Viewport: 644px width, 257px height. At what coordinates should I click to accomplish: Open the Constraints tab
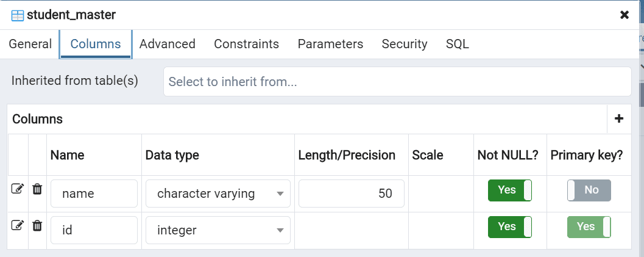tap(246, 44)
